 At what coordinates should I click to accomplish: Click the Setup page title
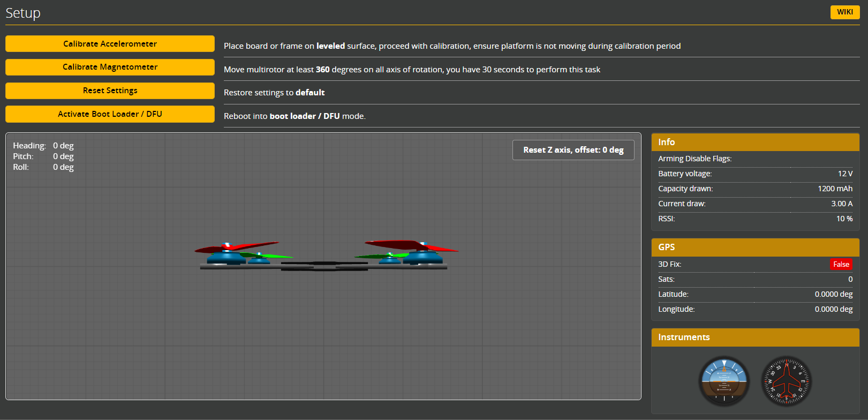pos(23,13)
